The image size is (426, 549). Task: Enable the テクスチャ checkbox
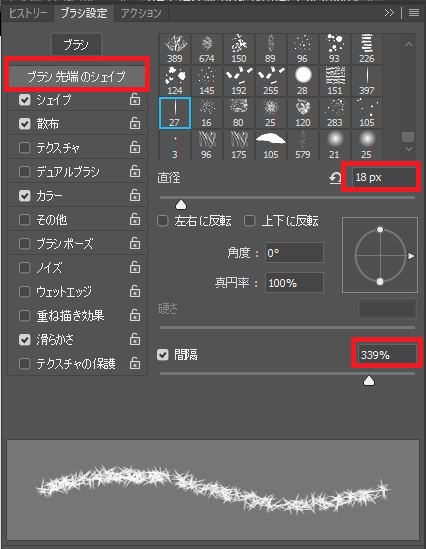tap(24, 147)
